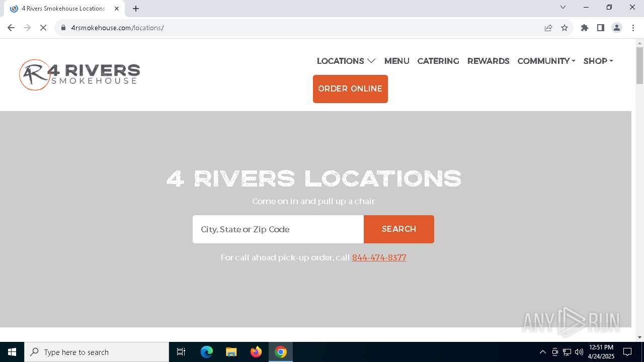Close the 4 Rivers Smokehouse tab
This screenshot has height=362, width=644.
pyautogui.click(x=117, y=9)
